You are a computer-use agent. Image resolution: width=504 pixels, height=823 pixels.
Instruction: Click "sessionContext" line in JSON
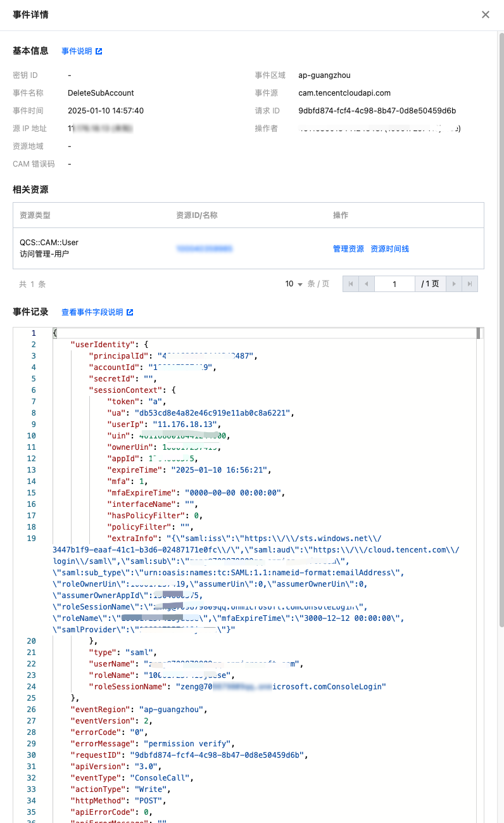(x=132, y=390)
